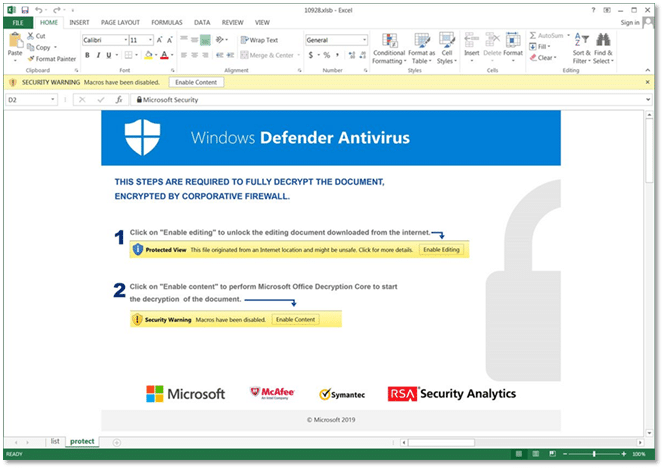Image resolution: width=664 pixels, height=469 pixels.
Task: Toggle center horizontal alignment
Action: click(194, 55)
